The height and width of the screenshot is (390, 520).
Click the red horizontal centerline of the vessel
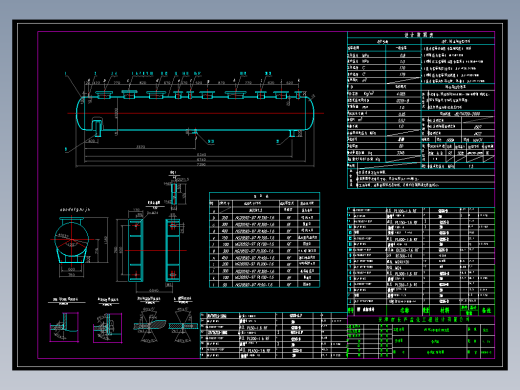coord(195,113)
